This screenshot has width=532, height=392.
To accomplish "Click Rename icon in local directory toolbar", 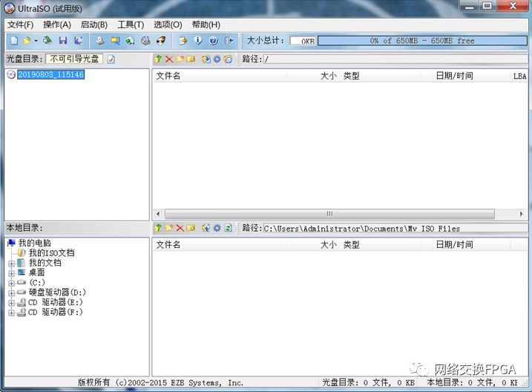I will [191, 228].
